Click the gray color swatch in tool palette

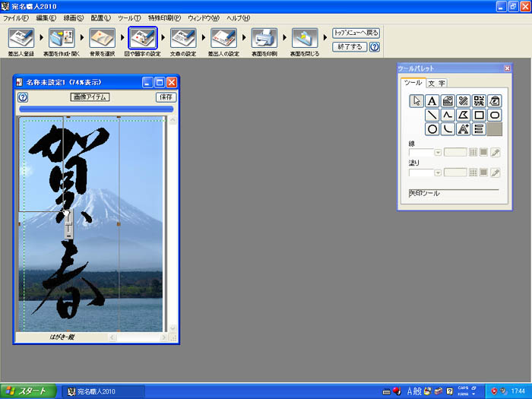[495, 130]
